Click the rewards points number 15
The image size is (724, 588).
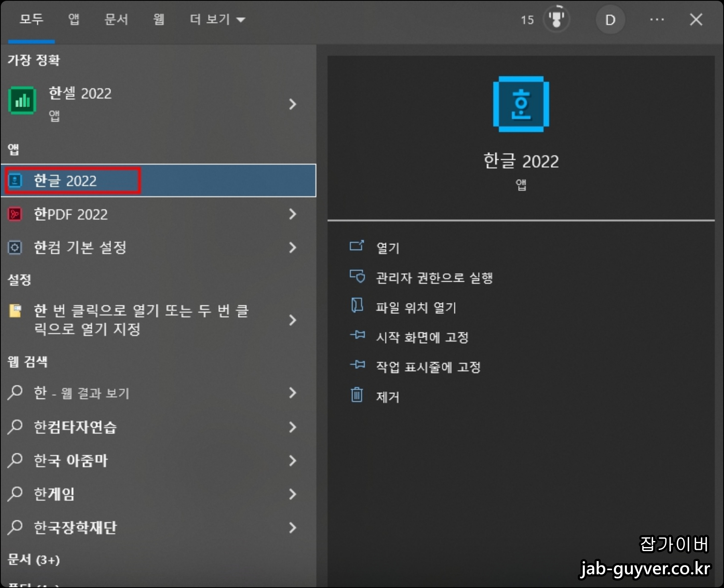[x=527, y=20]
